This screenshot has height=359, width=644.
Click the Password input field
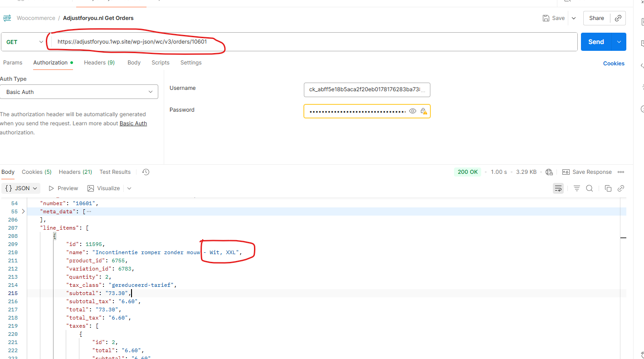pos(356,111)
